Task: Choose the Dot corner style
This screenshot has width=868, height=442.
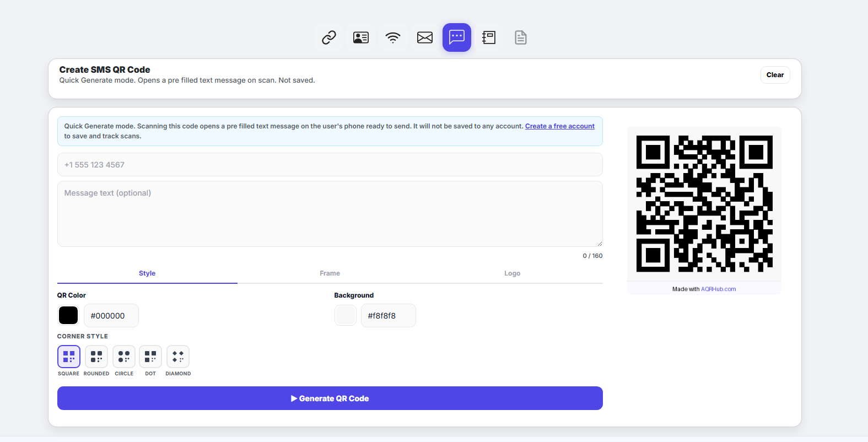Action: coord(150,357)
